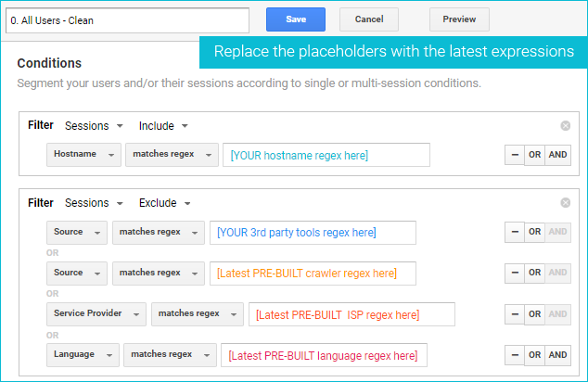Screen dimensions: 588x382
Task: Remove the crawler Source condition row
Action: pos(513,273)
